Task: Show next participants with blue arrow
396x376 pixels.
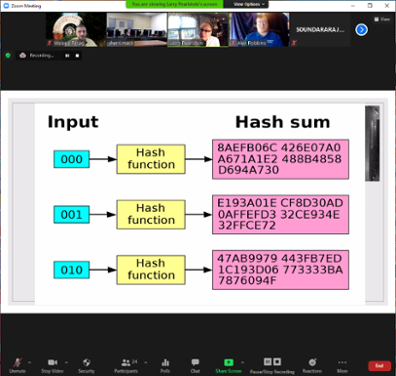Action: (x=362, y=30)
